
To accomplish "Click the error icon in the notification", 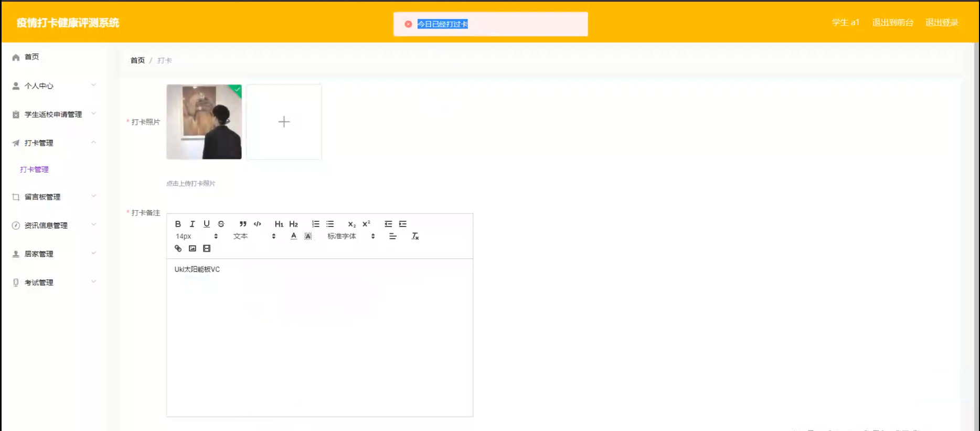I will (408, 24).
